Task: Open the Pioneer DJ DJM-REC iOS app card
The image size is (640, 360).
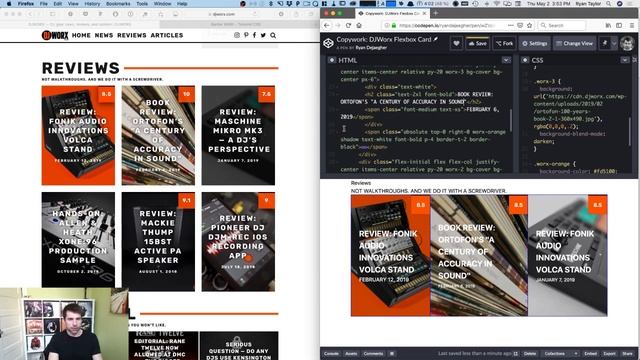Action: coord(238,242)
